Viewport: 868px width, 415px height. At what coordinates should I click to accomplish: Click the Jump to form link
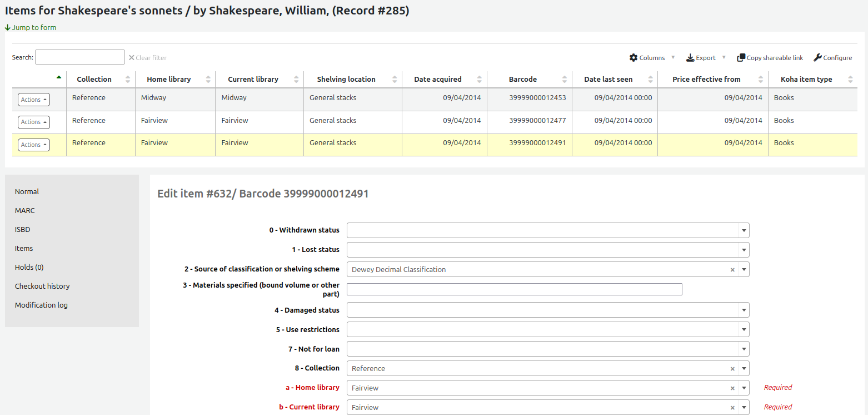(31, 27)
